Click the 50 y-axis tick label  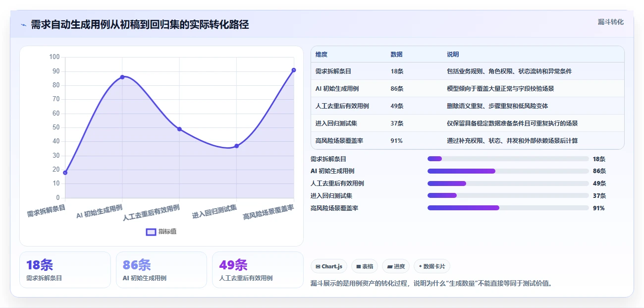[x=56, y=127]
